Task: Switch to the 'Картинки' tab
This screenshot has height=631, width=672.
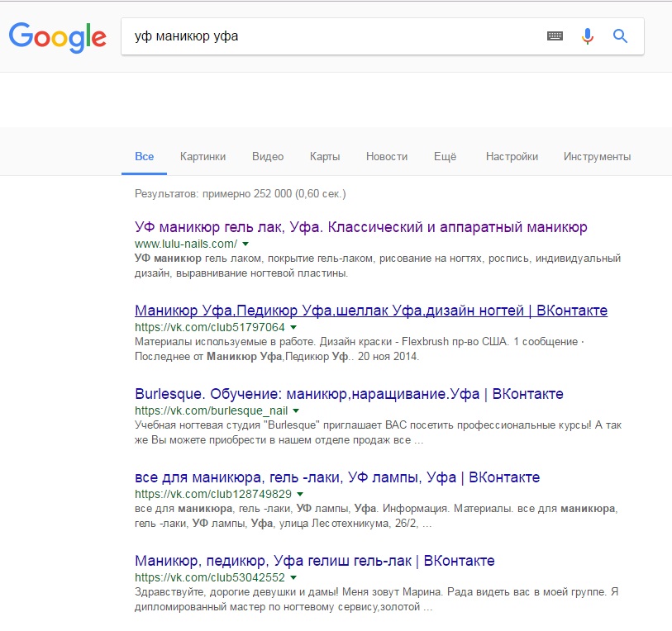Action: [x=203, y=156]
